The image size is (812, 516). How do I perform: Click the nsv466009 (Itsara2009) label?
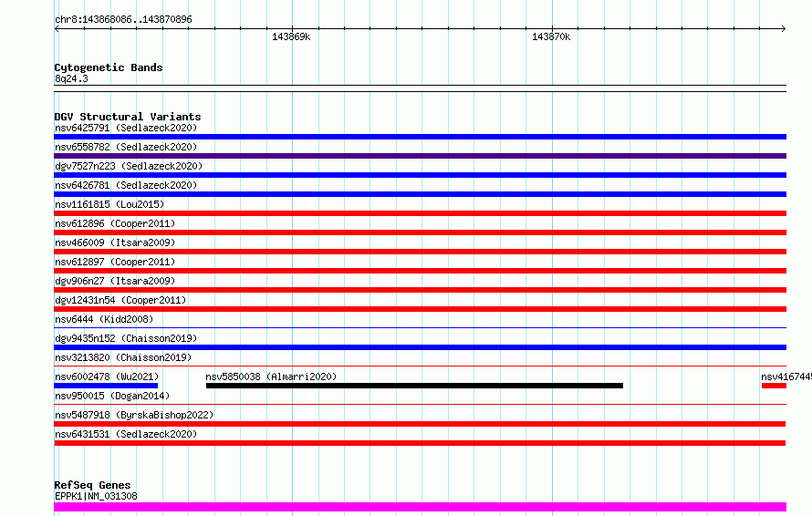115,243
